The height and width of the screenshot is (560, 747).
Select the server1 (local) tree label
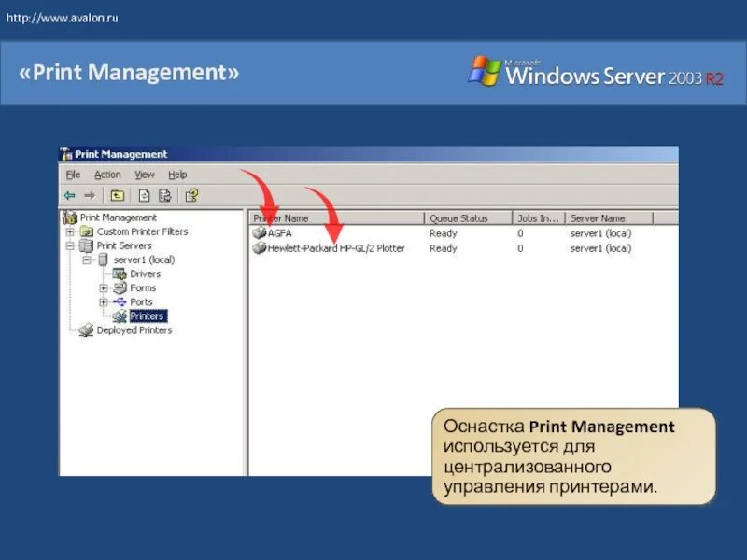coord(144,259)
